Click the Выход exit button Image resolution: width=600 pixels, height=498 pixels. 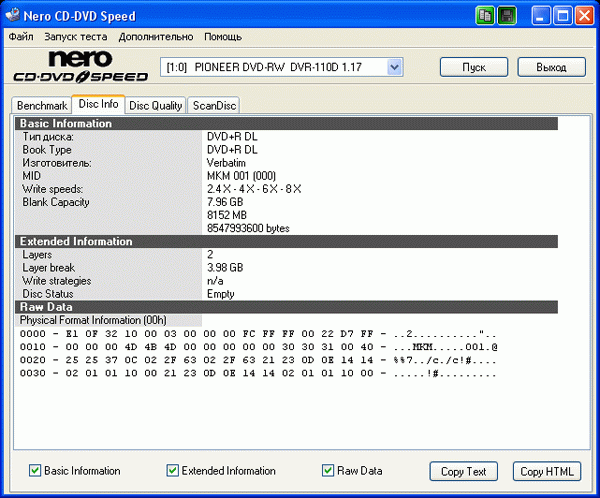(551, 67)
